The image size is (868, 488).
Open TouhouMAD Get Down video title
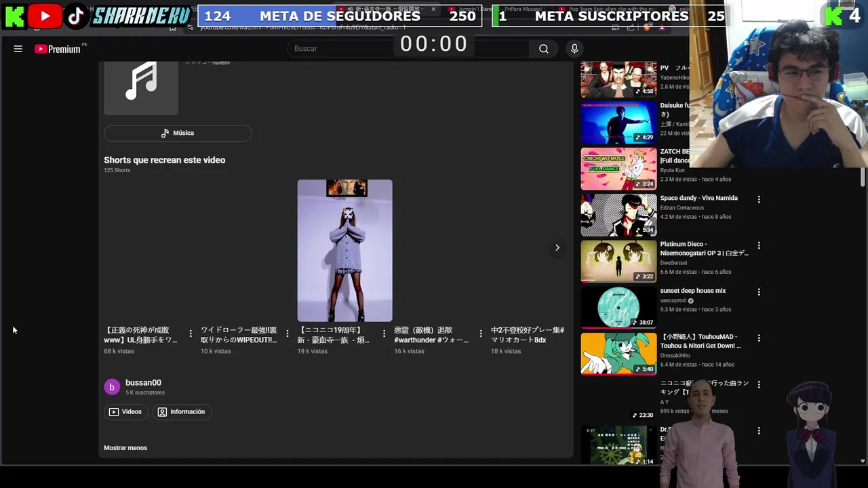coord(701,341)
